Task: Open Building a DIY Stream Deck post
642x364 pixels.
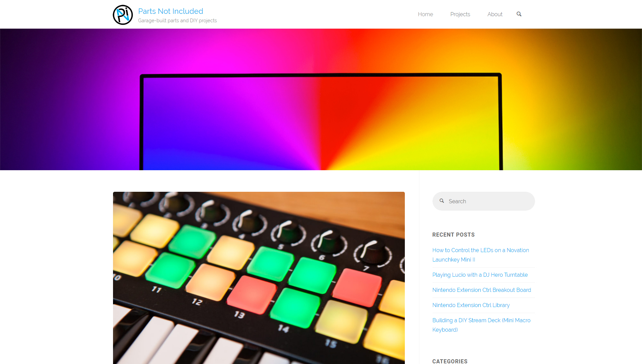Action: click(x=481, y=325)
